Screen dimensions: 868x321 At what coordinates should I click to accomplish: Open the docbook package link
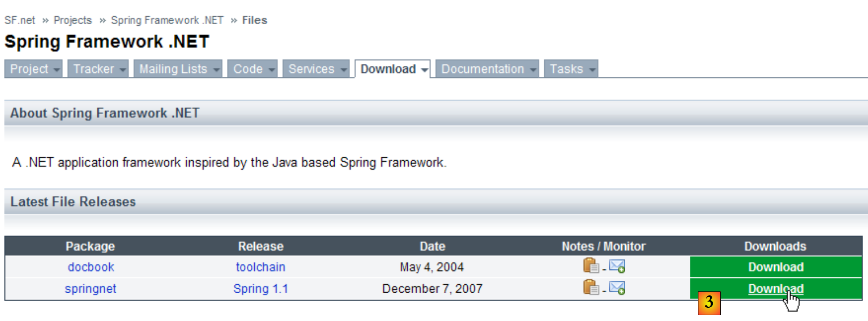[91, 267]
